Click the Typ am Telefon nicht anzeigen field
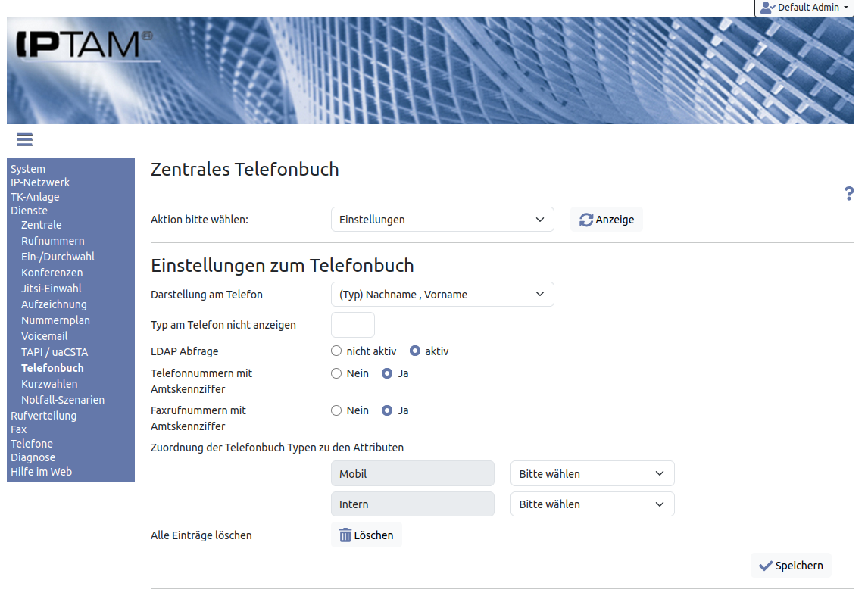868x602 pixels. tap(353, 325)
